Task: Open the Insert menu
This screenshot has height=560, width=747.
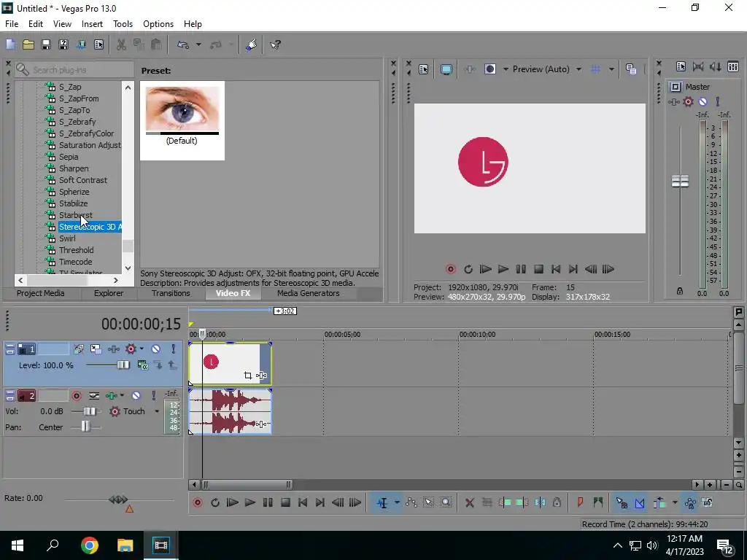Action: (x=92, y=24)
